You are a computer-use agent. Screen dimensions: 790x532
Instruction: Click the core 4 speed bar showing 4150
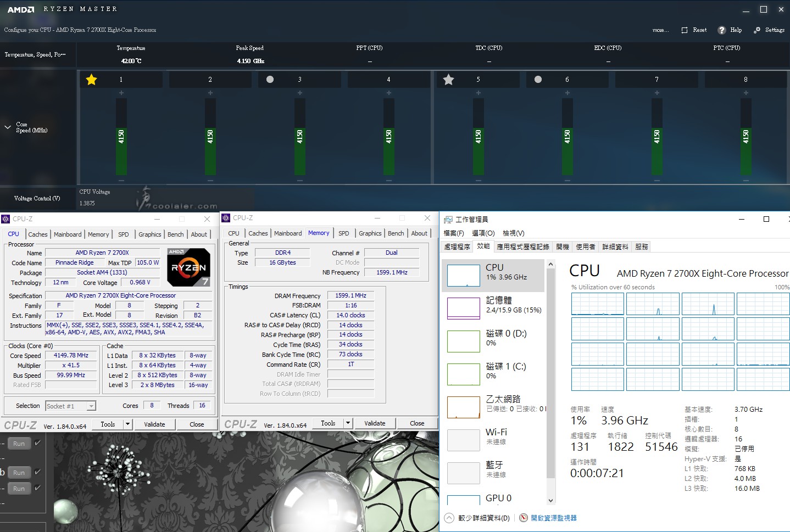(x=388, y=137)
